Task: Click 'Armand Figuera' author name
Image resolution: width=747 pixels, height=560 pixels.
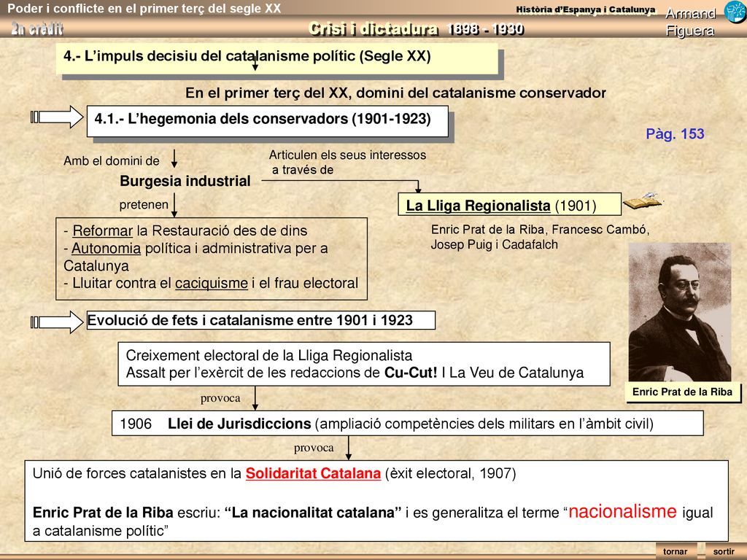Action: click(x=690, y=22)
